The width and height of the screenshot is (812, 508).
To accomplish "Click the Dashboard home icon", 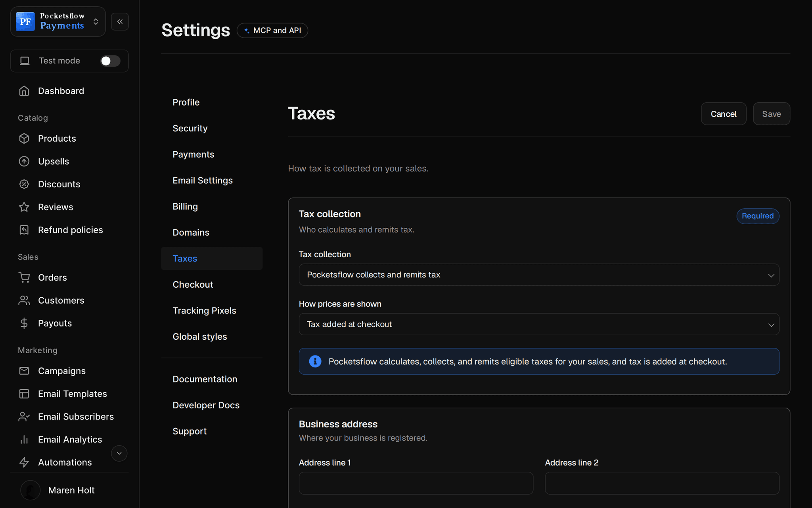I will 24,91.
